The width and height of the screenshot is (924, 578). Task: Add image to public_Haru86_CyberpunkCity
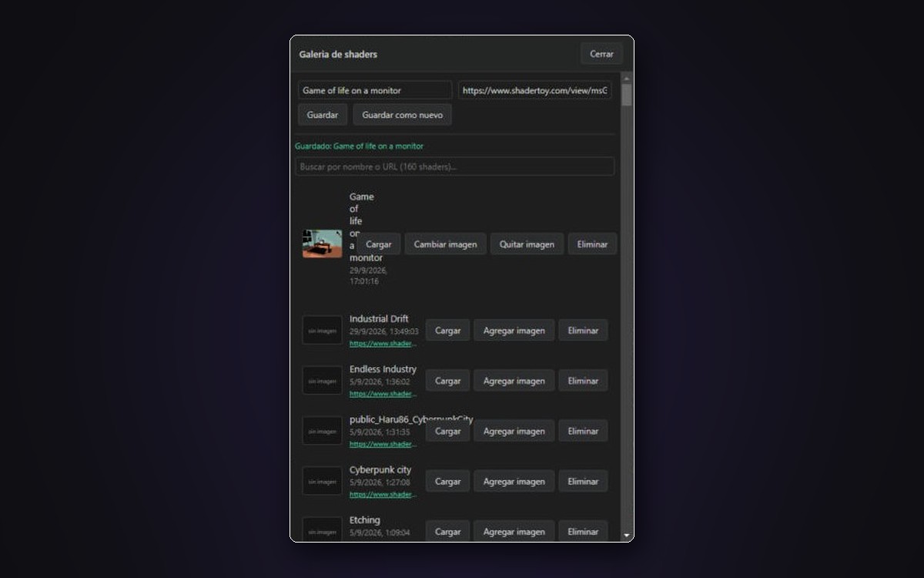[x=514, y=432]
